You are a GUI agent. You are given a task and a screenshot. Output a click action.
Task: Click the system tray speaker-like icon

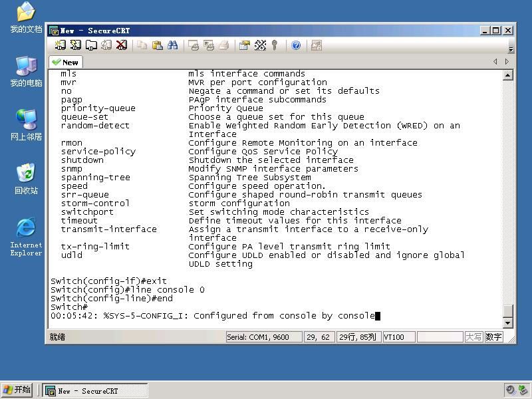(x=510, y=390)
